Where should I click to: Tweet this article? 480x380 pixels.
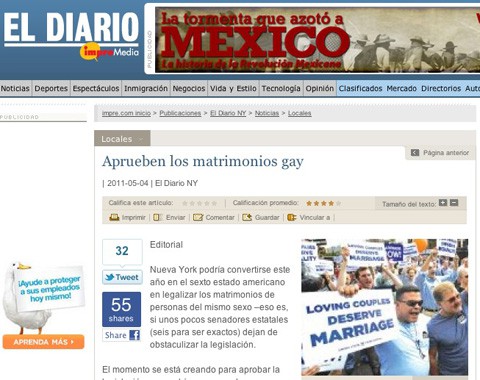(122, 277)
